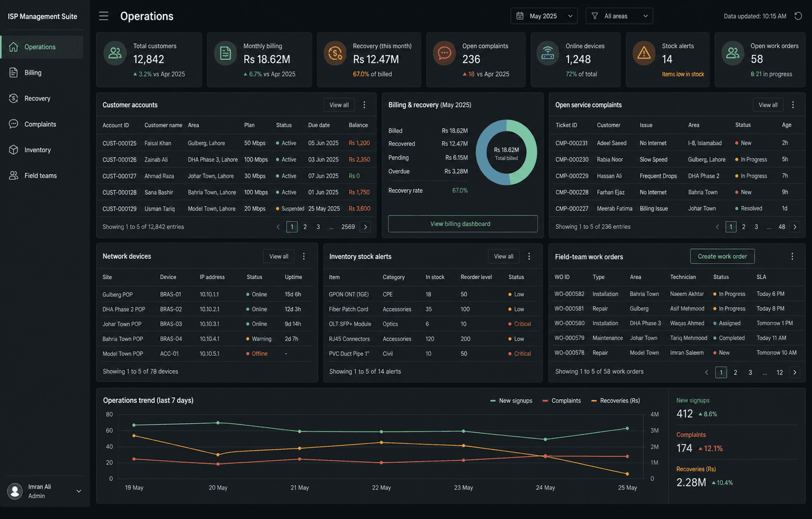Click account CUST-000125 in Customer accounts

[x=120, y=143]
